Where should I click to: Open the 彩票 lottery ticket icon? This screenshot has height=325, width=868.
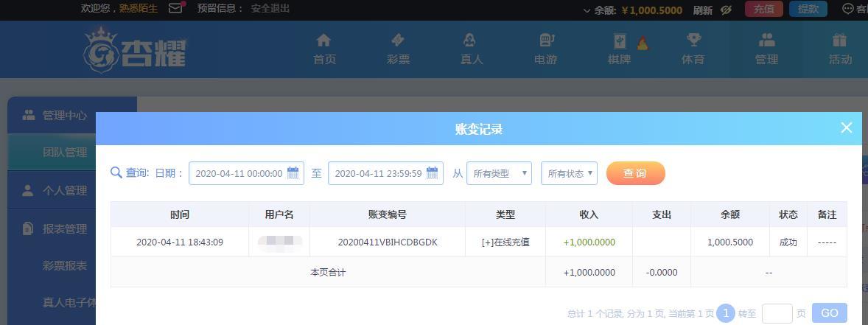click(398, 41)
